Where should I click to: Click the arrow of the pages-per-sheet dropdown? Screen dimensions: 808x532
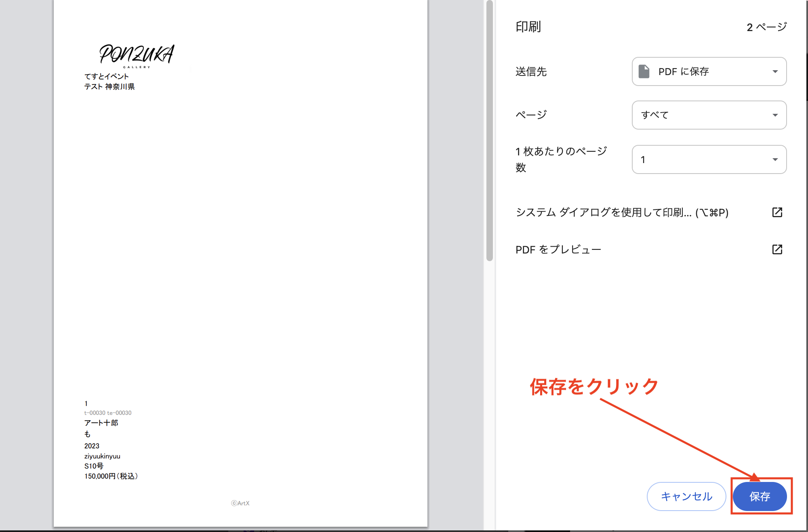click(x=775, y=160)
